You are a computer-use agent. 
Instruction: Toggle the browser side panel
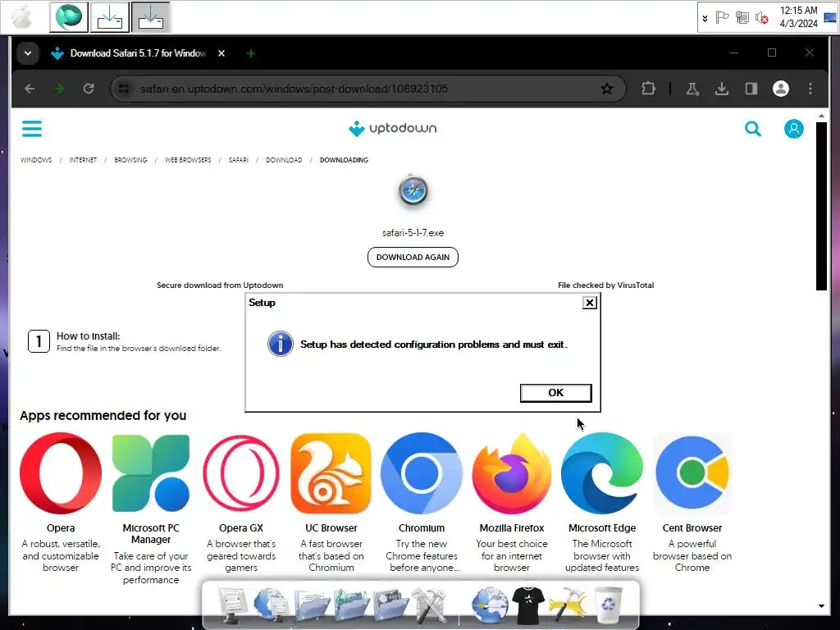(751, 89)
